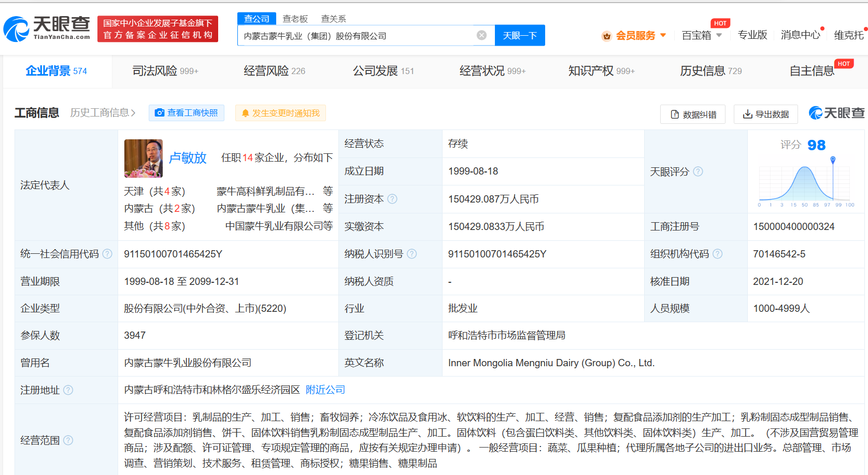Image resolution: width=868 pixels, height=475 pixels.
Task: Click help icon beside 组织机构代码
Action: tap(718, 254)
